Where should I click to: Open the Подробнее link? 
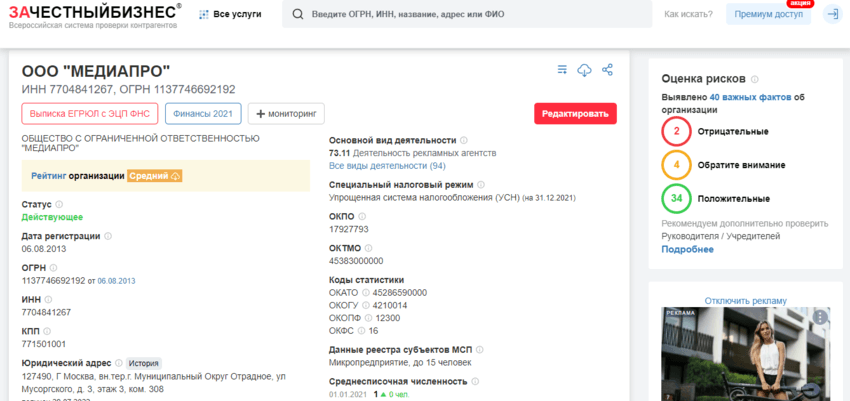coord(687,249)
